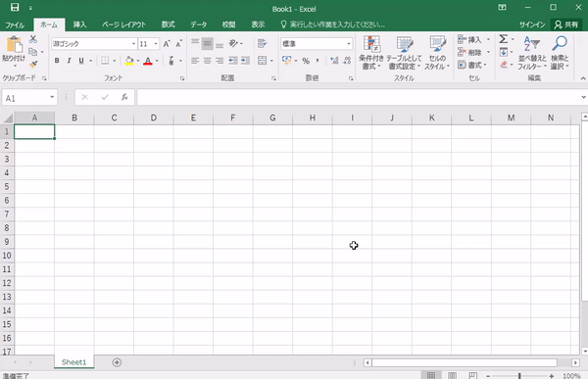Viewport: 588px width, 379px height.
Task: Toggle middle vertical alignment
Action: tap(208, 43)
